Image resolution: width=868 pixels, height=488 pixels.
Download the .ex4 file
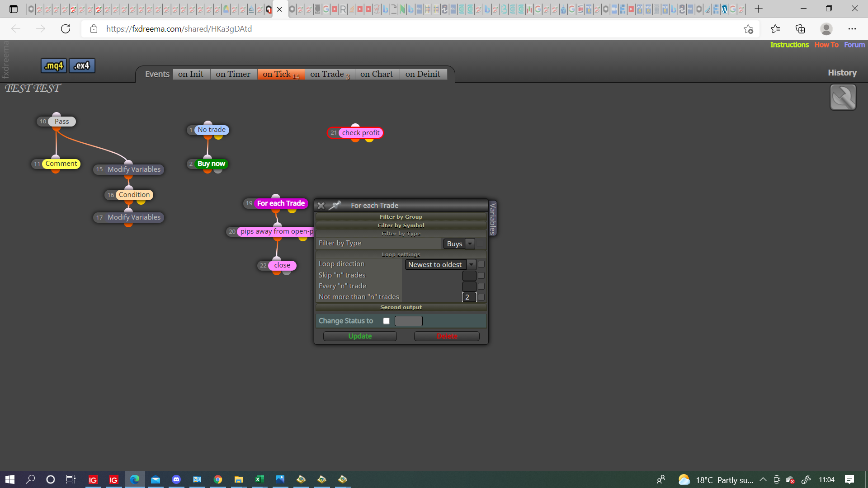point(82,66)
